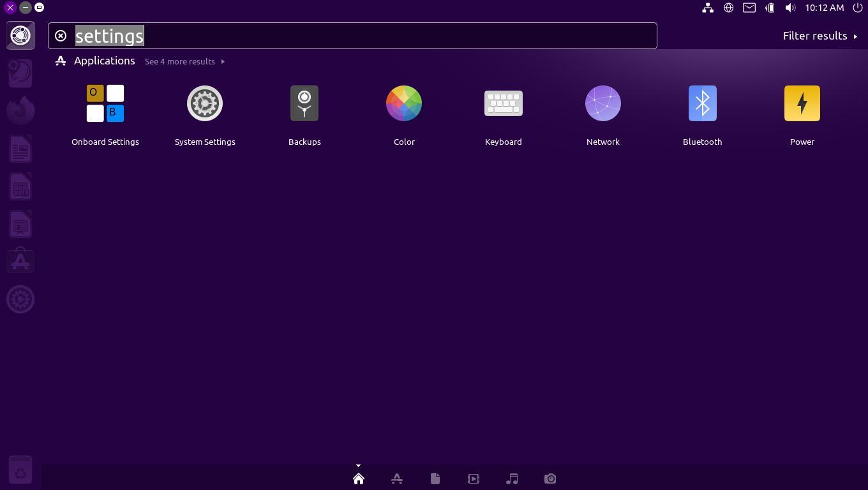Open Power settings
This screenshot has width=868, height=490.
click(x=802, y=104)
